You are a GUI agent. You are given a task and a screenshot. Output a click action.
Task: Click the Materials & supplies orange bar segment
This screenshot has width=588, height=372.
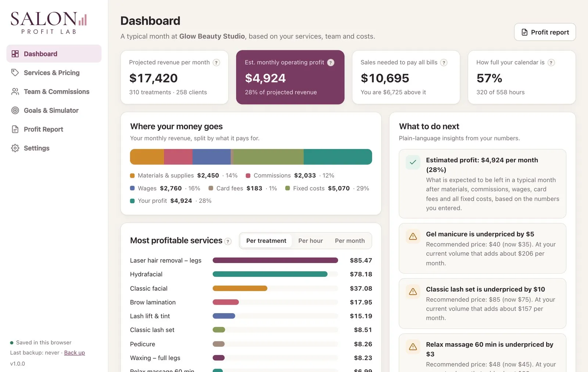[147, 157]
